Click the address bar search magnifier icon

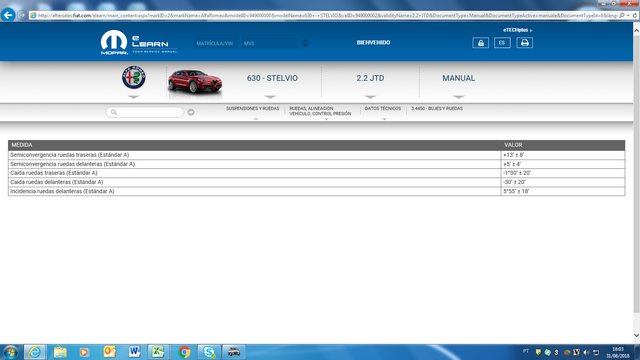622,15
